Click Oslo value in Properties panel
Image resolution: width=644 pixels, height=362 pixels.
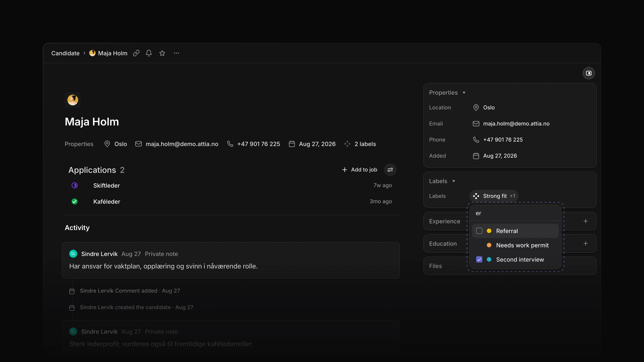489,108
